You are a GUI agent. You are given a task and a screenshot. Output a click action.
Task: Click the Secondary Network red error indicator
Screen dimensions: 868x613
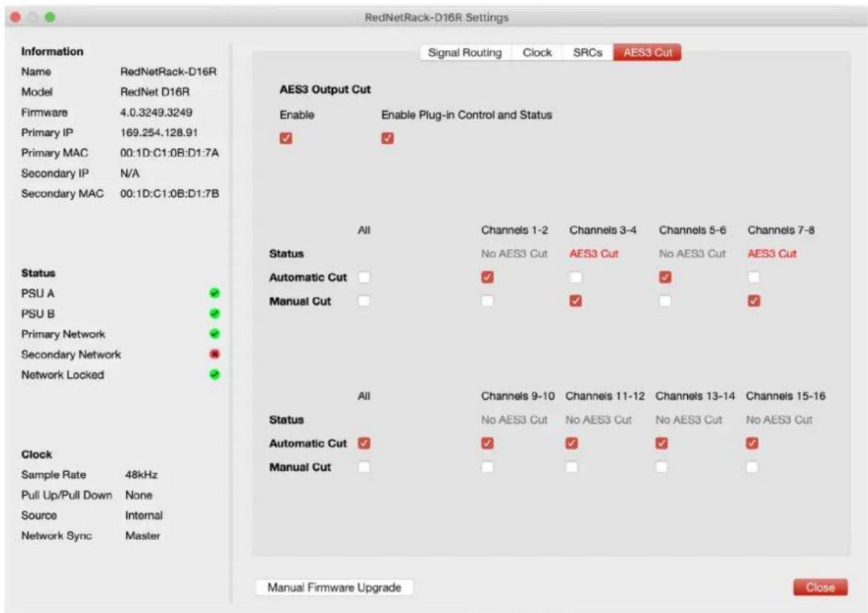pyautogui.click(x=215, y=354)
